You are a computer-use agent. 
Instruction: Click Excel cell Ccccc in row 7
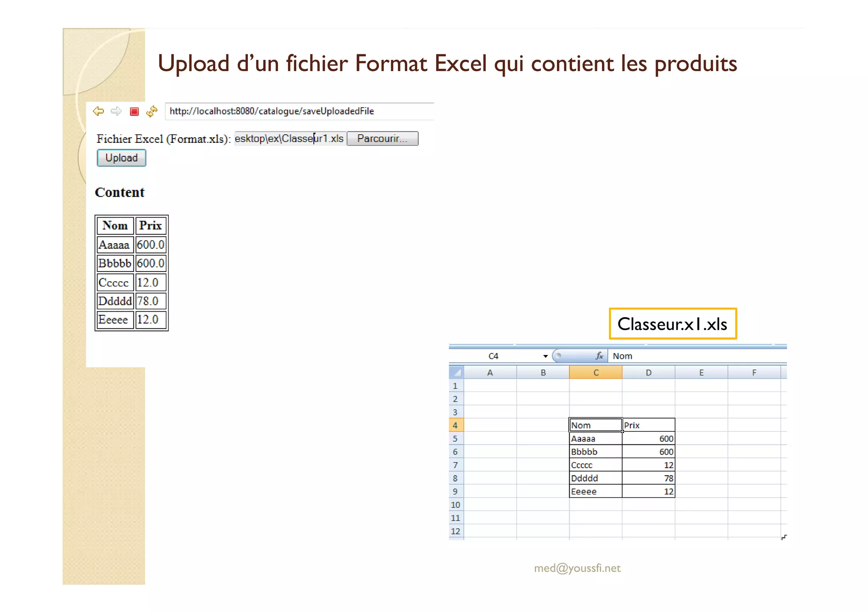pos(595,465)
